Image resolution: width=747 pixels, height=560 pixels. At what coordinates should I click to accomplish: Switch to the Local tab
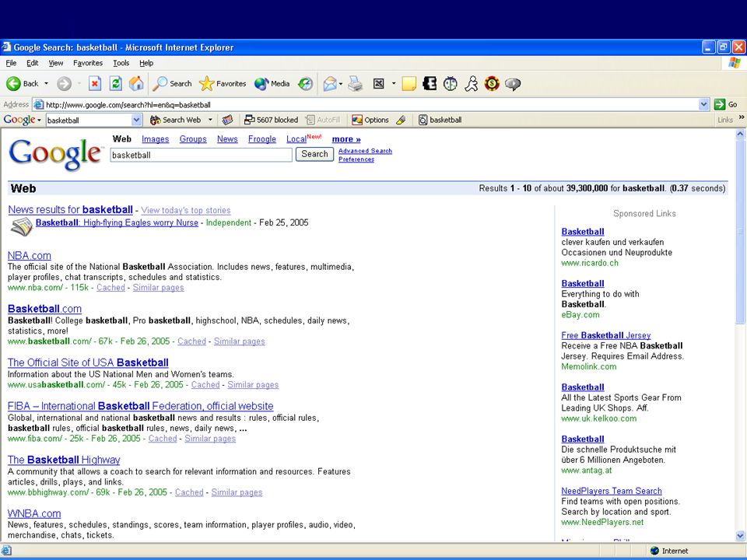(x=296, y=139)
